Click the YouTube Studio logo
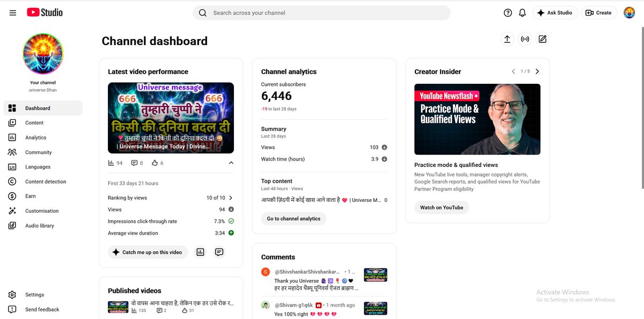The image size is (644, 319). 45,12
